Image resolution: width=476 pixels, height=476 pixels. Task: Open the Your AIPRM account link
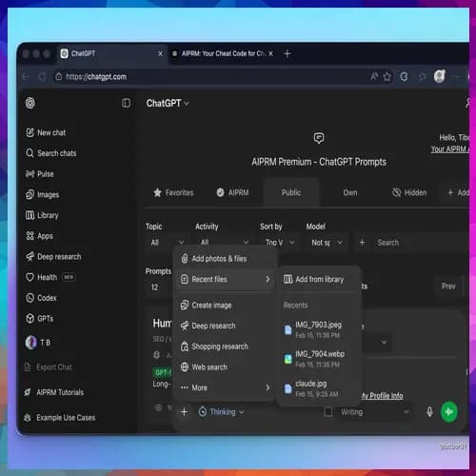coord(449,149)
